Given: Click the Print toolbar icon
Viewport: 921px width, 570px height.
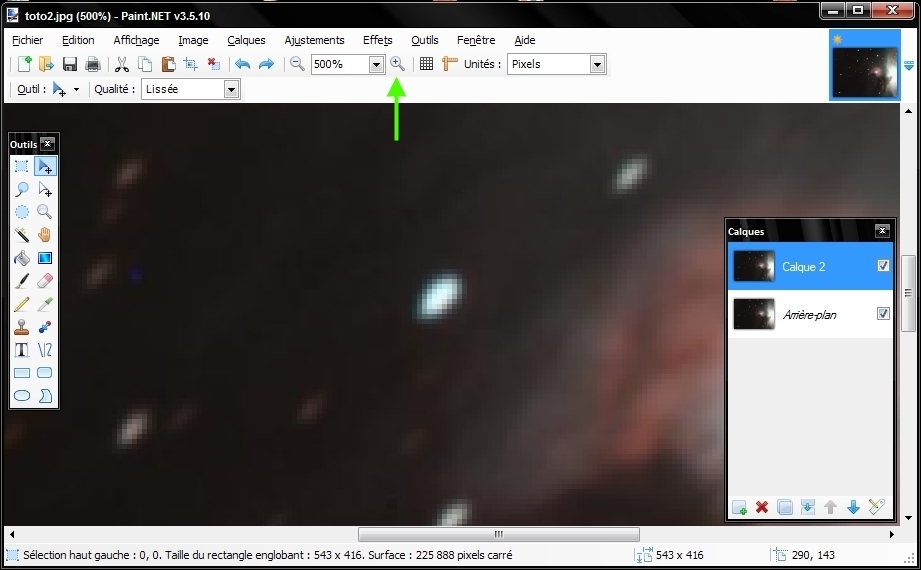Looking at the screenshot, I should pyautogui.click(x=93, y=64).
